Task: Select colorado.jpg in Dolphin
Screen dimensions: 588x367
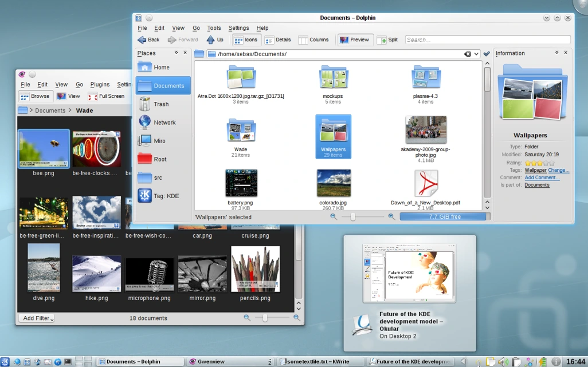Action: coord(333,190)
